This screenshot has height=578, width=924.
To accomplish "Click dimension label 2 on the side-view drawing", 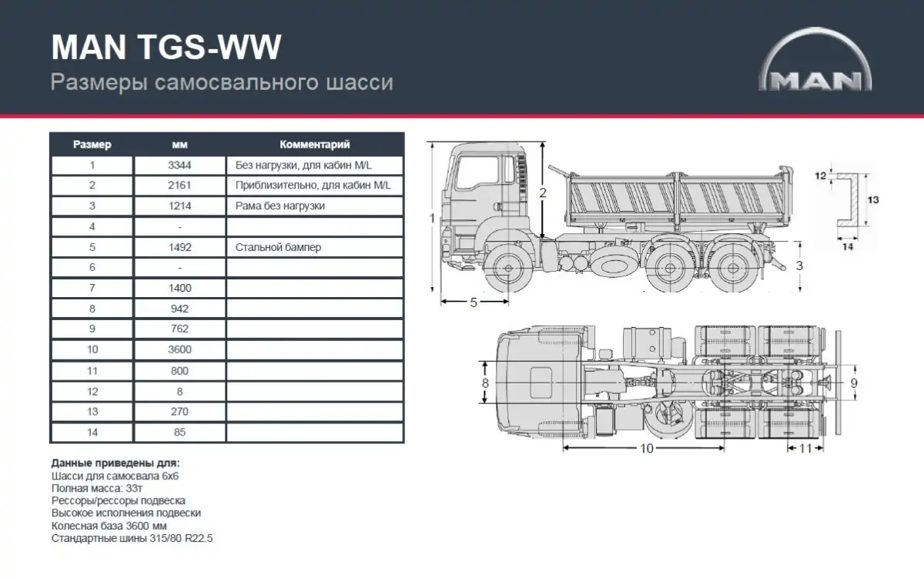I will click(543, 193).
